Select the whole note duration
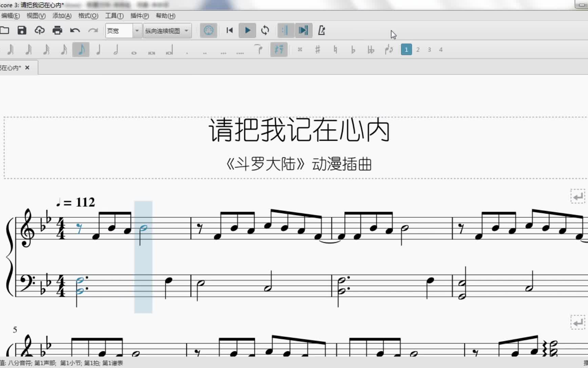The image size is (588, 368). (134, 52)
